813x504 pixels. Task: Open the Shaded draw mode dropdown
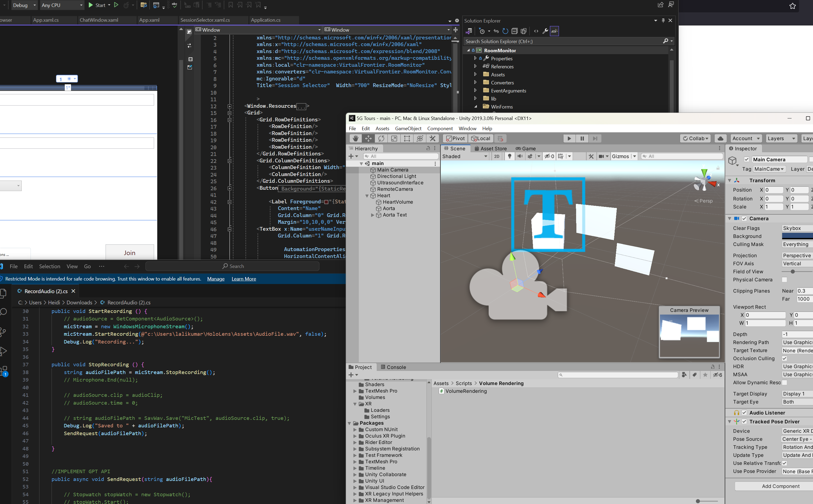pos(465,156)
